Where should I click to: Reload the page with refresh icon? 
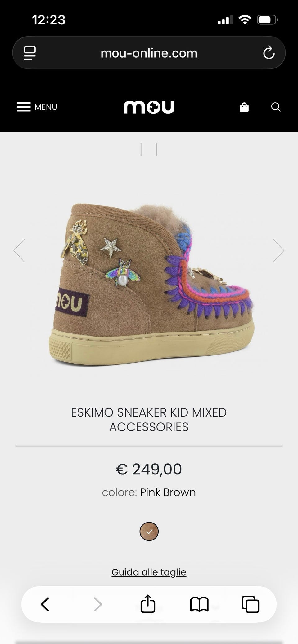click(269, 53)
